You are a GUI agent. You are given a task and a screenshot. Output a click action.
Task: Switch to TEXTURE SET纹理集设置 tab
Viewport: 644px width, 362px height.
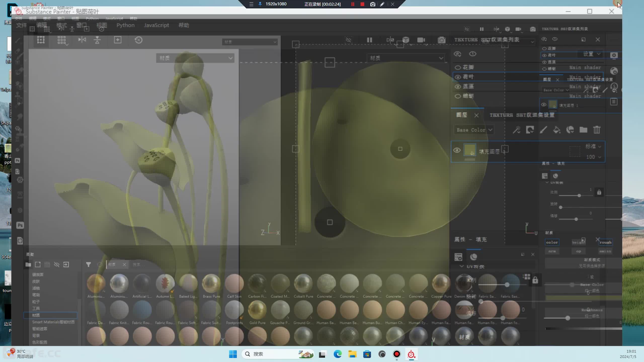[x=522, y=115]
